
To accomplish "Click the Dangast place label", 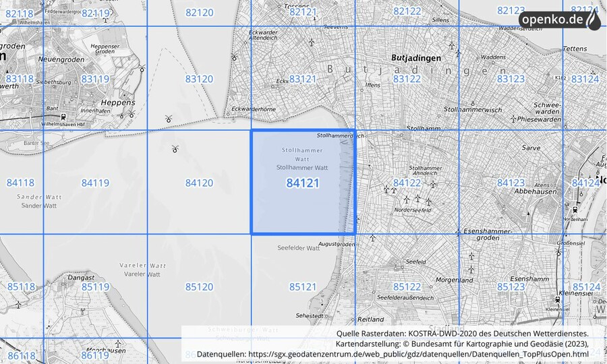I will tap(81, 278).
